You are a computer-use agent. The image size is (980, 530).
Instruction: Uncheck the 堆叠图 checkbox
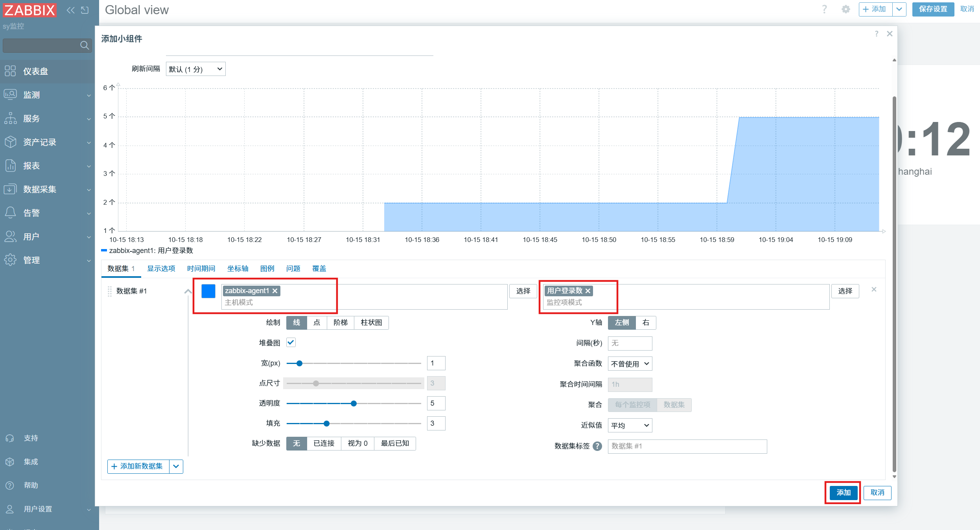tap(291, 342)
